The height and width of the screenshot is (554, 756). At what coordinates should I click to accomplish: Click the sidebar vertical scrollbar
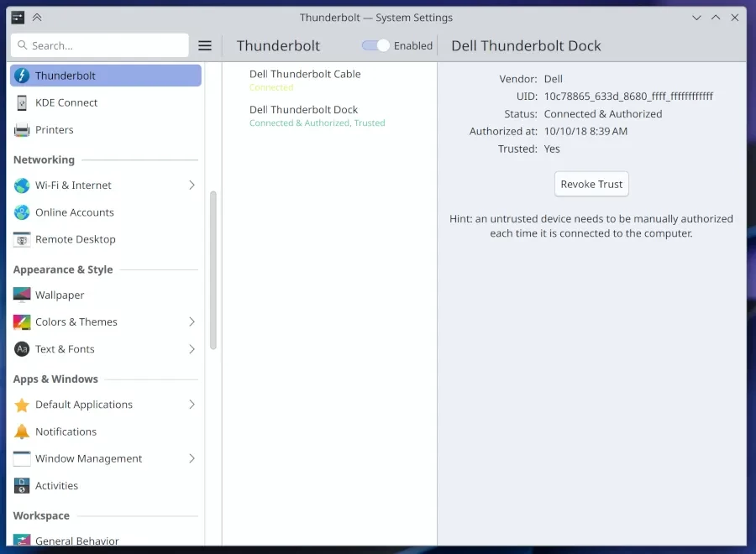point(213,269)
